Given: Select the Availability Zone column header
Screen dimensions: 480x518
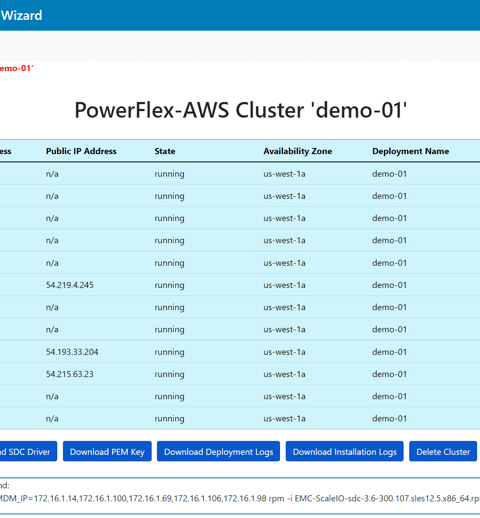Looking at the screenshot, I should point(298,151).
